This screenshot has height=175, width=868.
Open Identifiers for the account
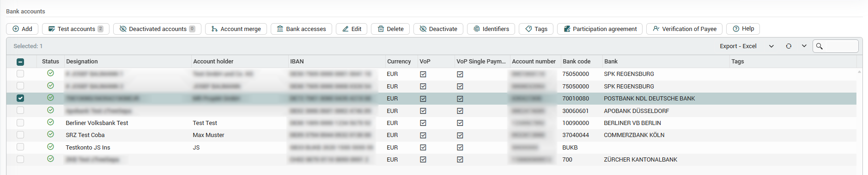491,29
